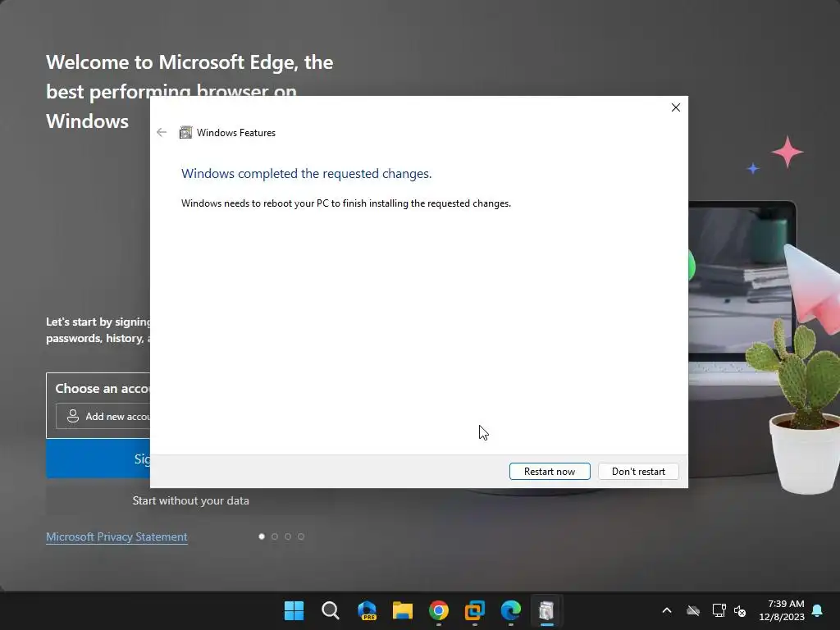Screen dimensions: 840x630
Task: Click 'Windows completed the requested changes.' heading
Action: pos(307,174)
